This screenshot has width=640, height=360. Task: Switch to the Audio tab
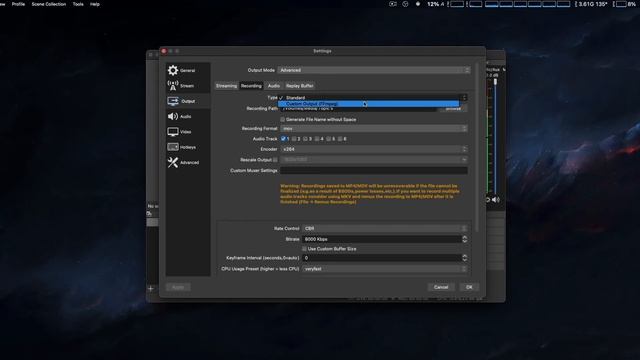274,86
